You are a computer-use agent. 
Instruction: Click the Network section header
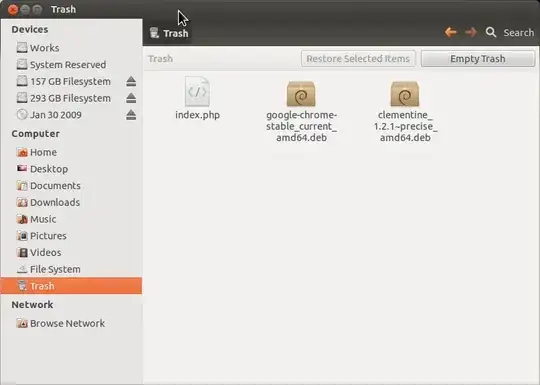click(x=32, y=305)
